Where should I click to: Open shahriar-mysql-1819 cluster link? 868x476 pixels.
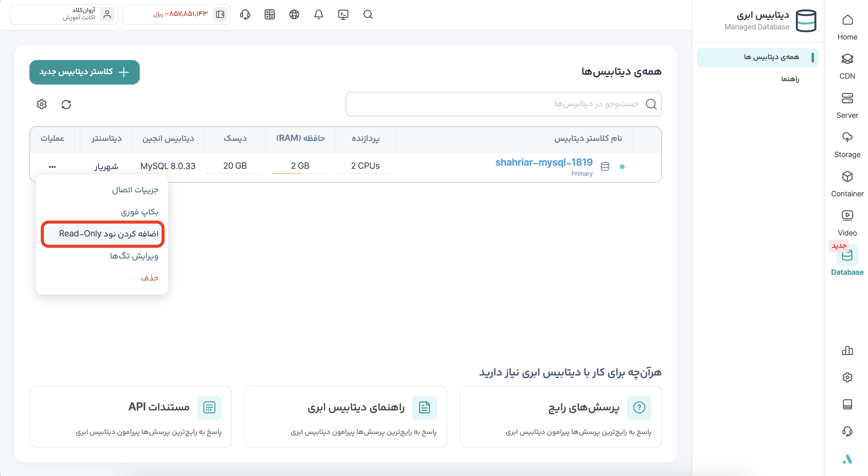543,162
